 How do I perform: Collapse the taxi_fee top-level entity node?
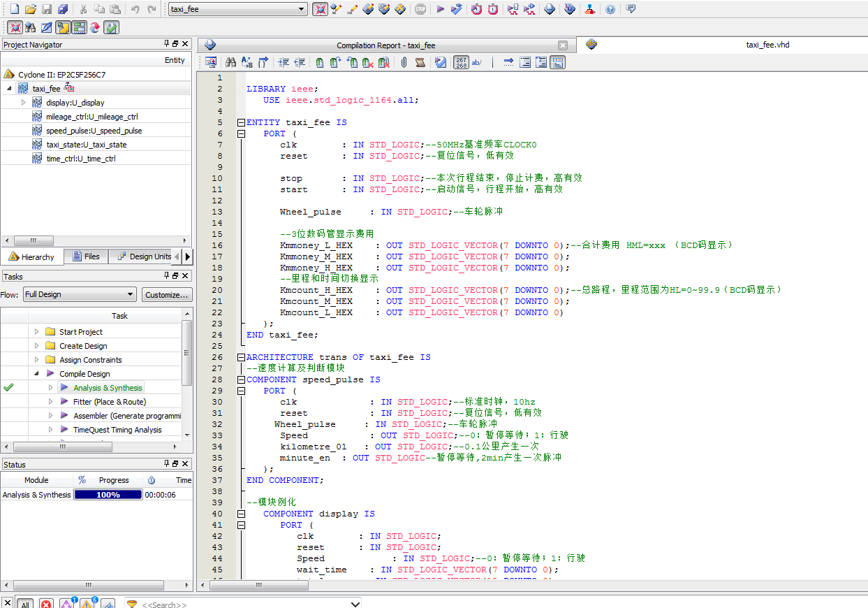9,89
